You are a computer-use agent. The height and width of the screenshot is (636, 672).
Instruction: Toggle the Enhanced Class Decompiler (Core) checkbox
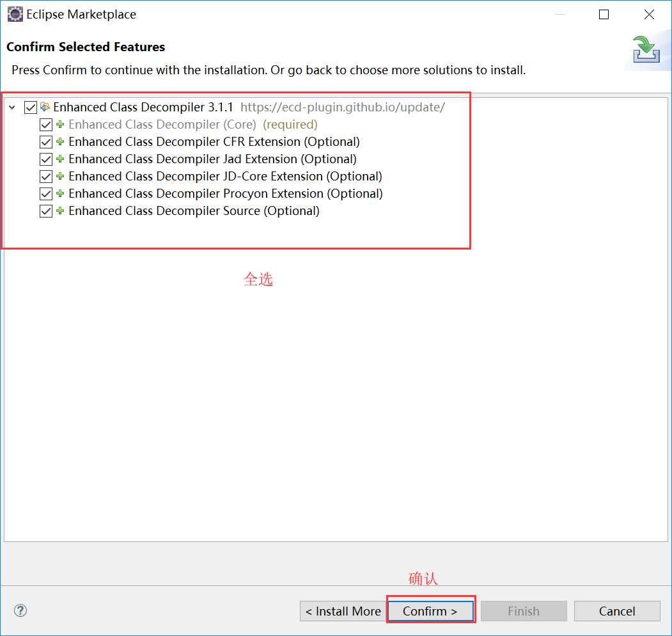(46, 125)
